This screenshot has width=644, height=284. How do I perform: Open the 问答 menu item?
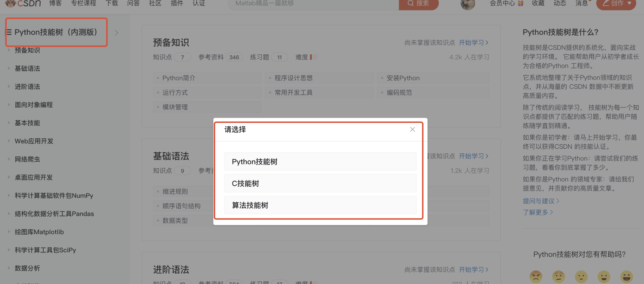tap(133, 3)
